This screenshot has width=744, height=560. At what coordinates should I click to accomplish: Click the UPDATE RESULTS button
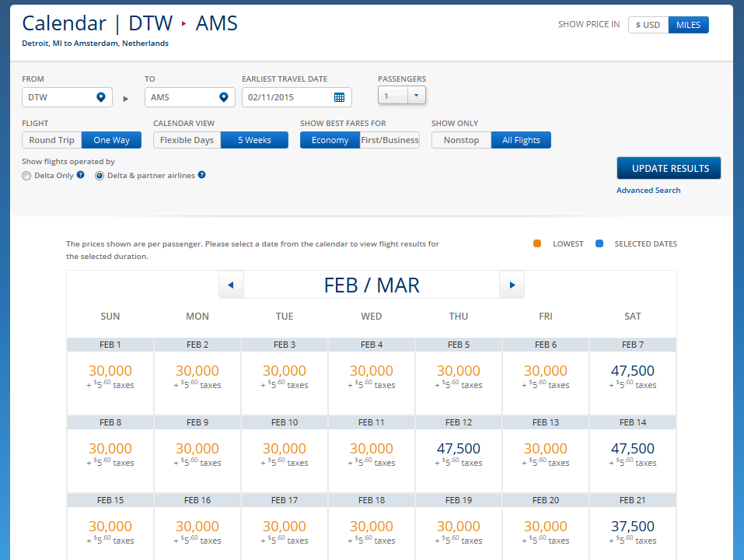(669, 168)
